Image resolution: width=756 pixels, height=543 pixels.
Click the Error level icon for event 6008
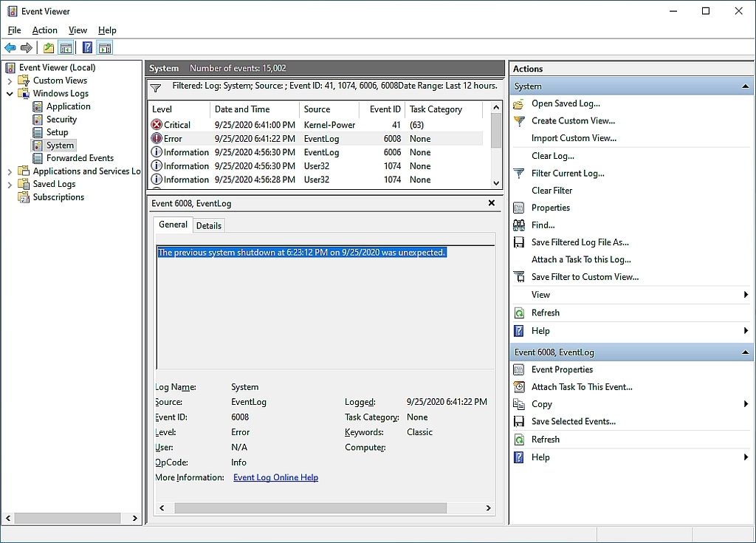coord(157,139)
